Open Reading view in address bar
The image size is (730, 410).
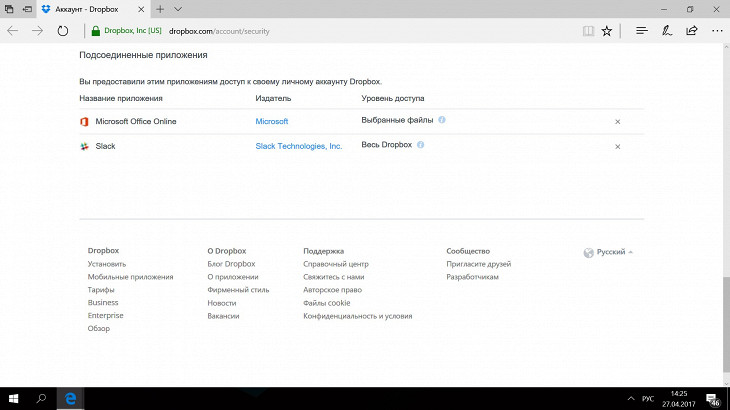585,31
